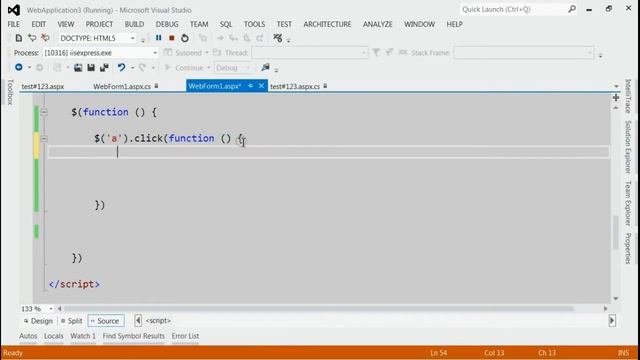Click the Visual Studio logo icon
640x360 pixels.
[13, 10]
